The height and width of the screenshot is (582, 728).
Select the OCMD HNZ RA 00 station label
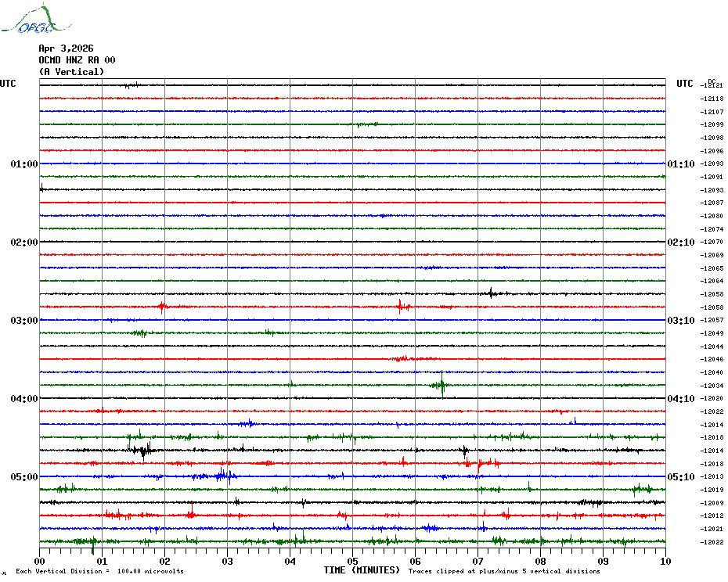click(77, 60)
